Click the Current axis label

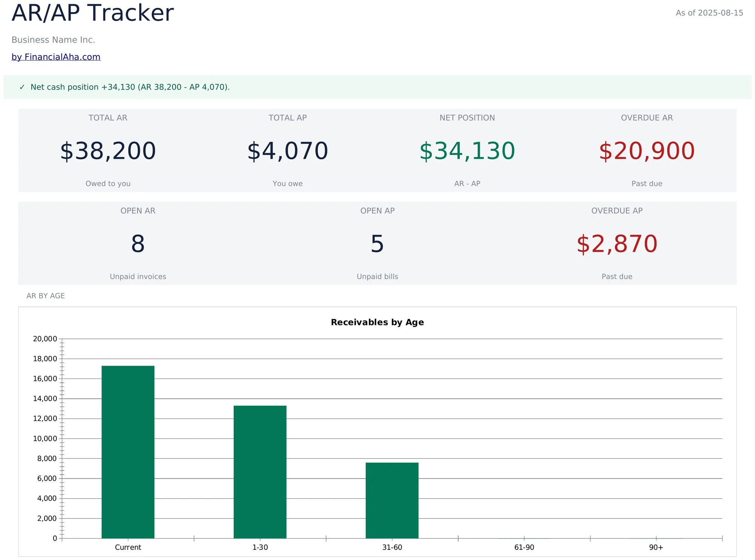point(128,548)
